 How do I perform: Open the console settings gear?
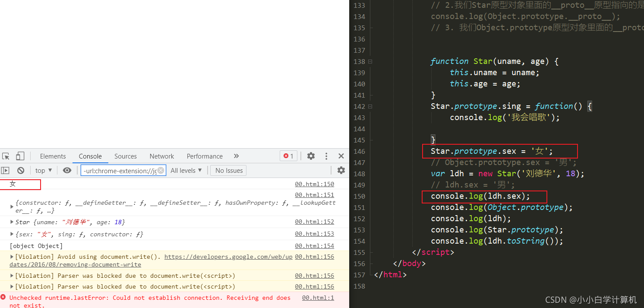(x=341, y=171)
